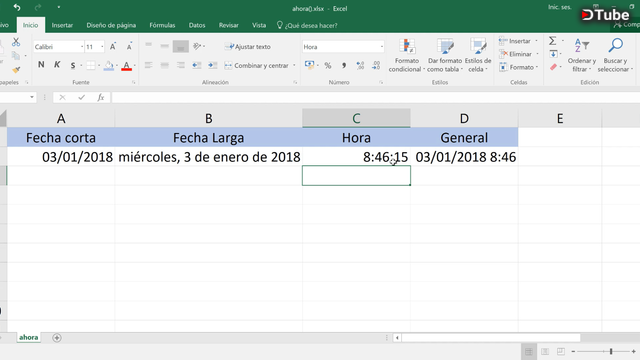Screen dimensions: 640x360
Task: Click the zoom slider handle
Action: coord(611,351)
